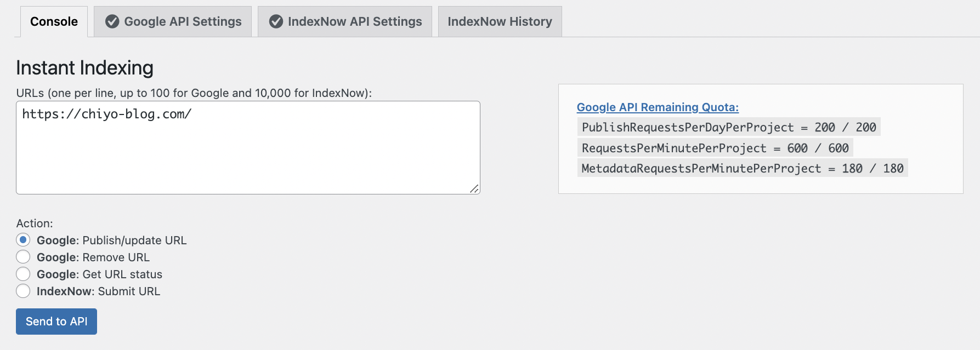
Task: Select Google Publish/update URL radio button
Action: pyautogui.click(x=23, y=240)
